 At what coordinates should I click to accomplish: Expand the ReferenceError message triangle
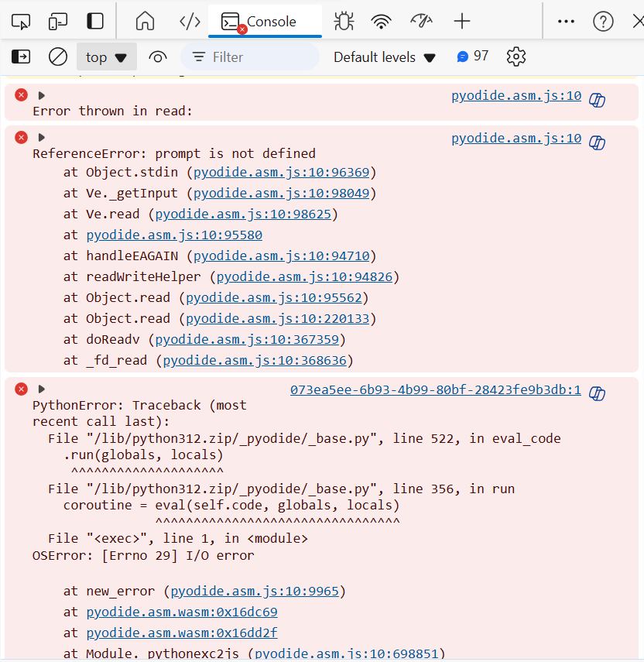pos(42,138)
